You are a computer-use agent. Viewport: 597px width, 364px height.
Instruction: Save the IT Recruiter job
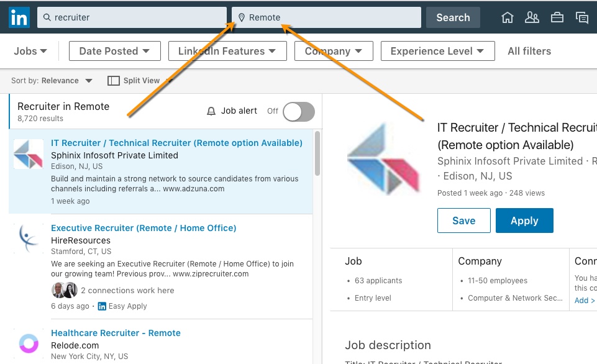(x=463, y=221)
